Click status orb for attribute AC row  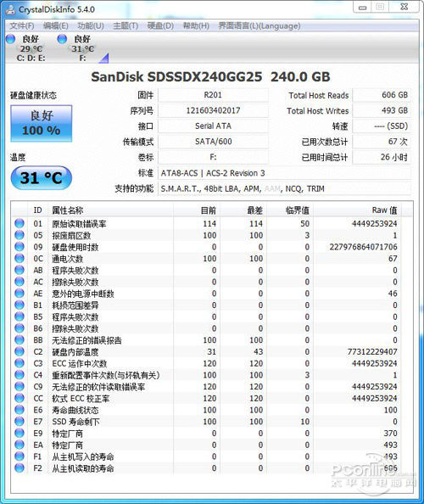pyautogui.click(x=20, y=282)
